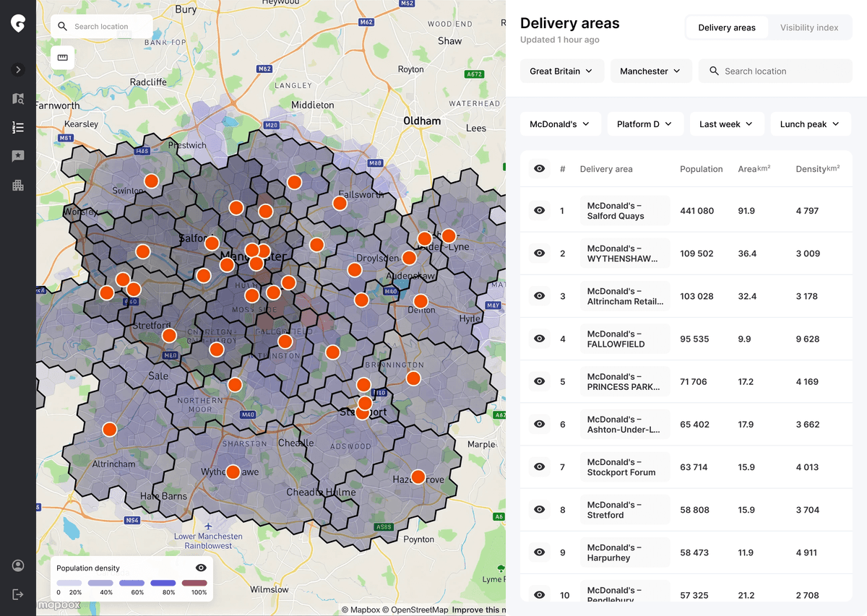Select the list rankings icon in sidebar
867x616 pixels.
point(17,127)
